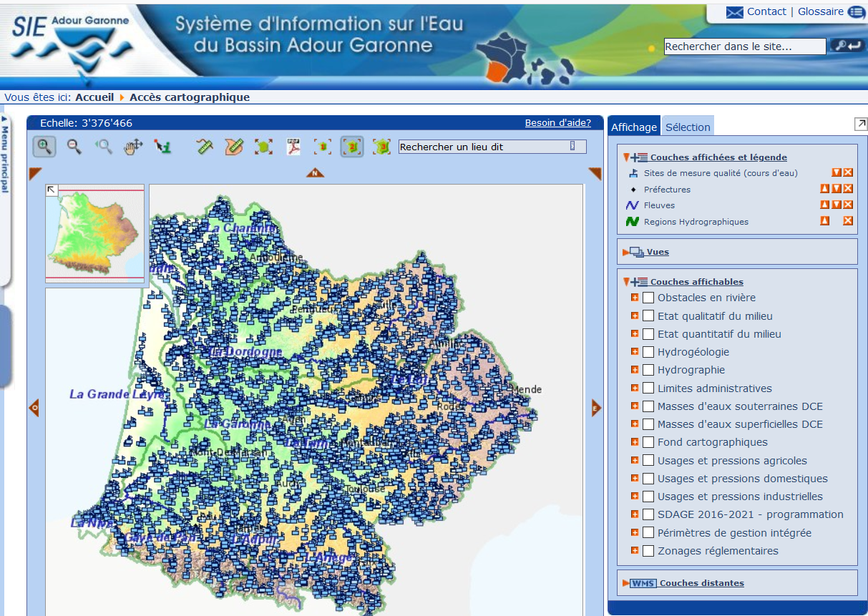868x616 pixels.
Task: Expand the Limites administratives layer group
Action: 634,388
